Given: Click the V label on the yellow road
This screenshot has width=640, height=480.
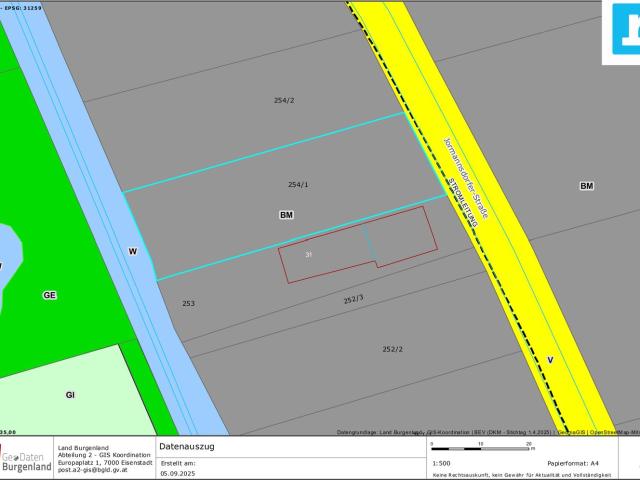Looking at the screenshot, I should (550, 359).
